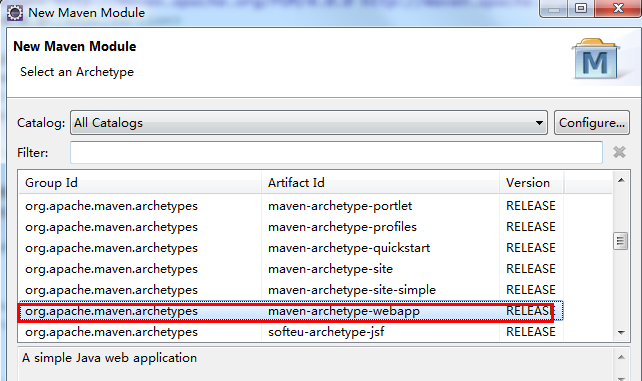
Task: Open the Catalog dropdown showing All Catalogs
Action: [x=309, y=122]
